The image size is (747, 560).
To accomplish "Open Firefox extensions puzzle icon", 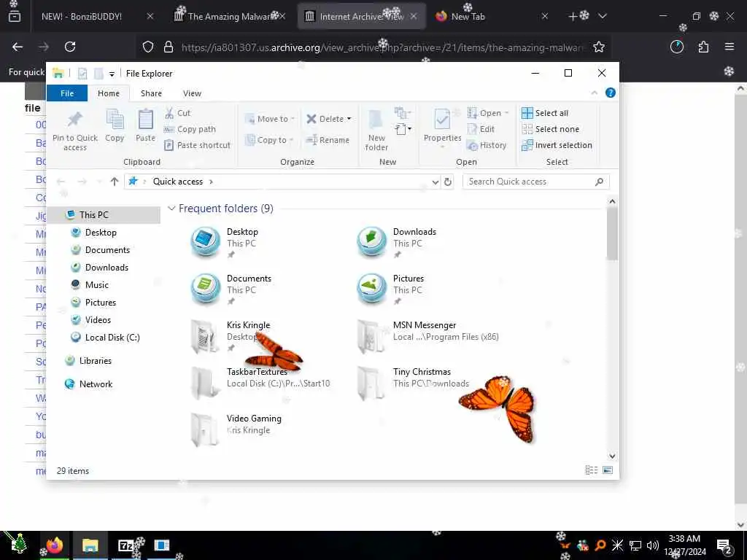I will (x=703, y=47).
